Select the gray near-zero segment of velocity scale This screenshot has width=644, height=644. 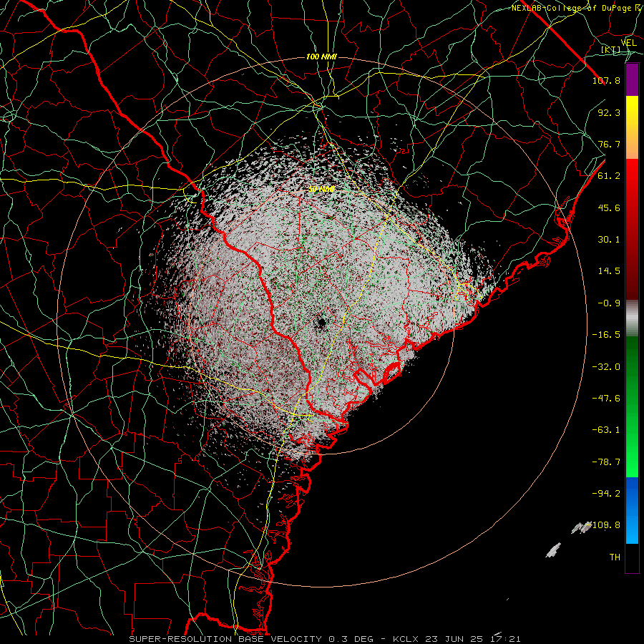pos(632,318)
